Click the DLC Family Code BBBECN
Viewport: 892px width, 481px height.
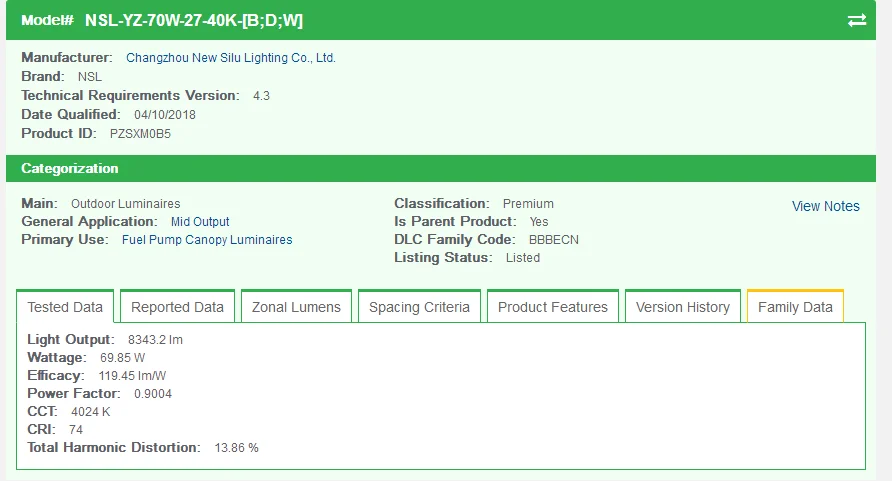pyautogui.click(x=553, y=240)
